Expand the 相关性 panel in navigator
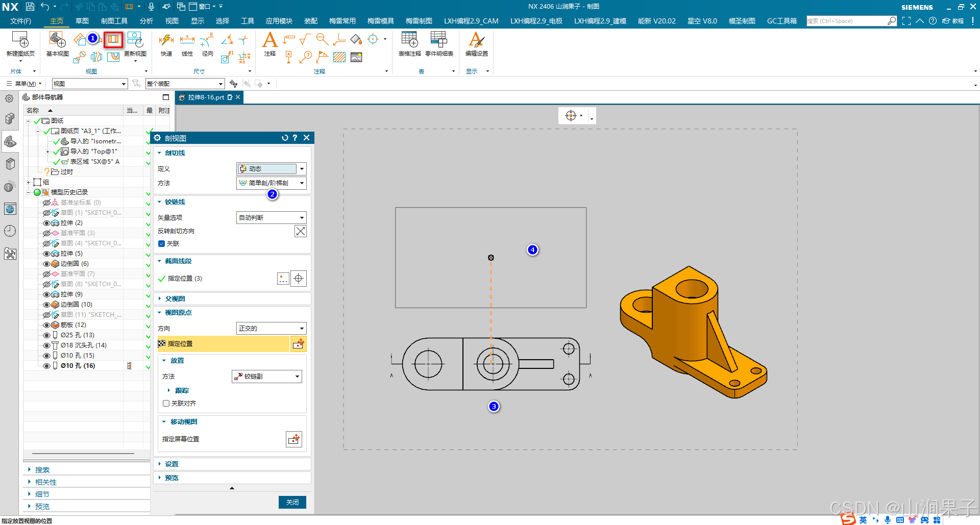980x525 pixels. (x=45, y=482)
